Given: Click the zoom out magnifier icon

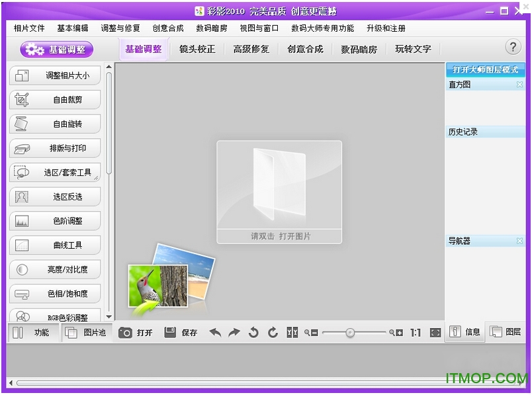Looking at the screenshot, I should pos(311,333).
